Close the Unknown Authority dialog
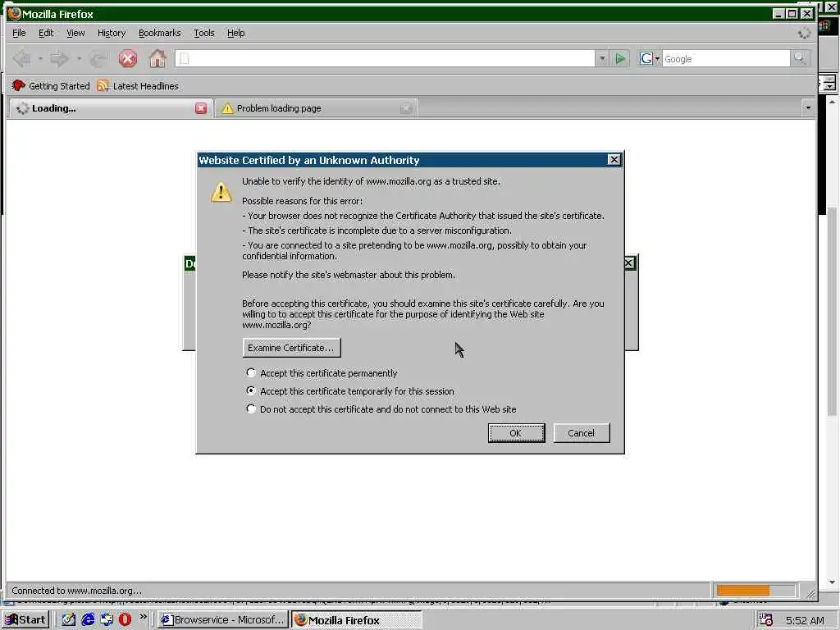The image size is (840, 630). tap(614, 160)
